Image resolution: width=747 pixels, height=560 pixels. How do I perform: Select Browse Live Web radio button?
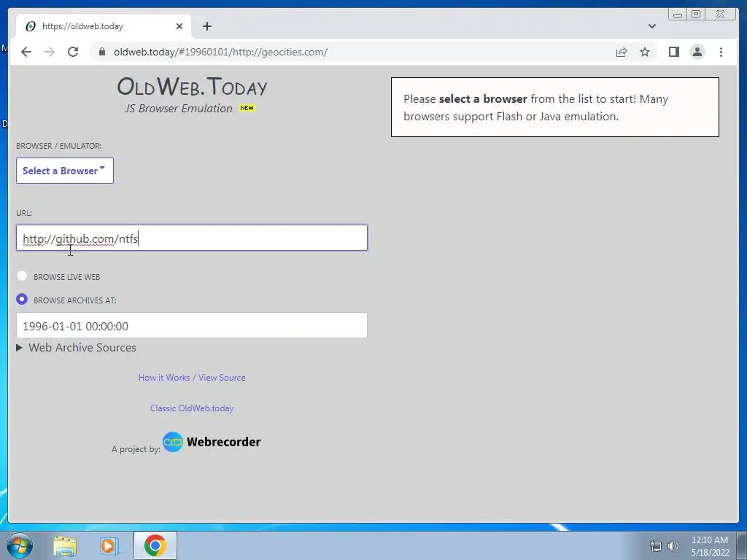pos(22,276)
